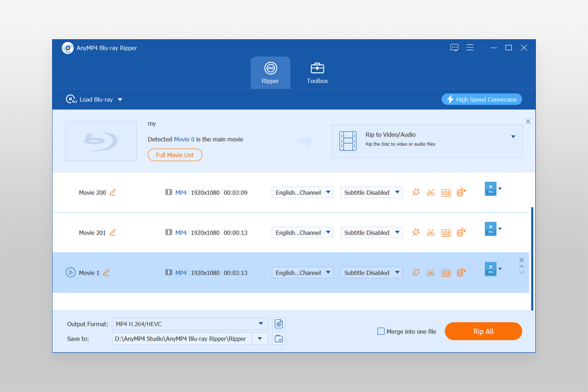Open audio track dropdown for Movie 1

point(302,273)
